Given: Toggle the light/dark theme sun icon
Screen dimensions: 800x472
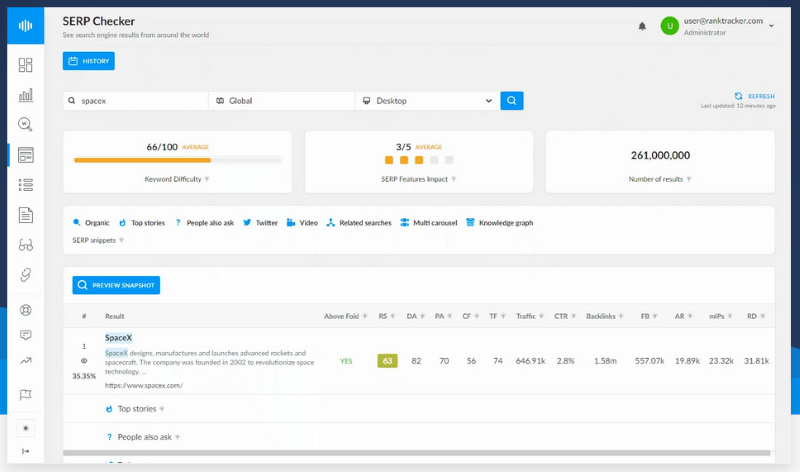Looking at the screenshot, I should coord(26,428).
